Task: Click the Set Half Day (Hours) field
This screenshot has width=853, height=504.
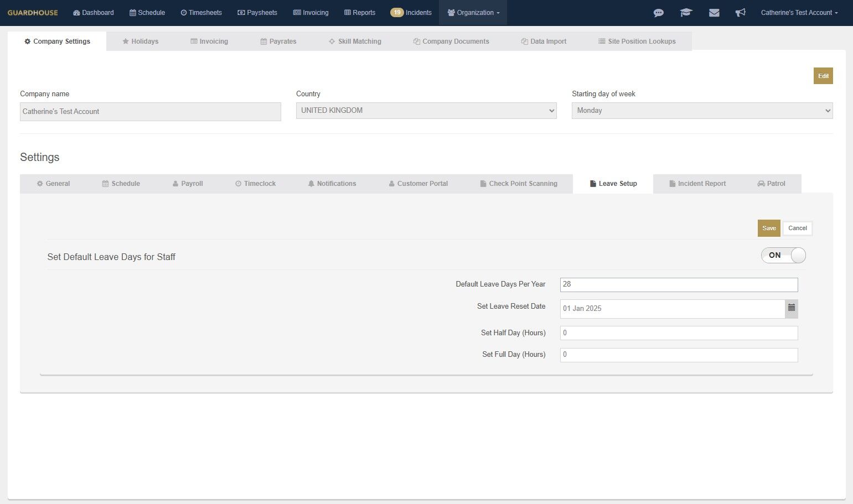Action: [679, 333]
